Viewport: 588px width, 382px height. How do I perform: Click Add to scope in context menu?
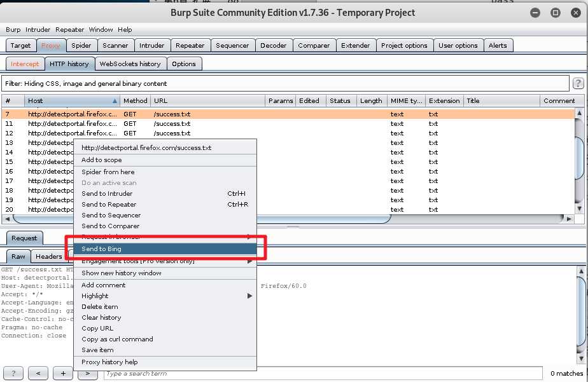click(x=165, y=160)
